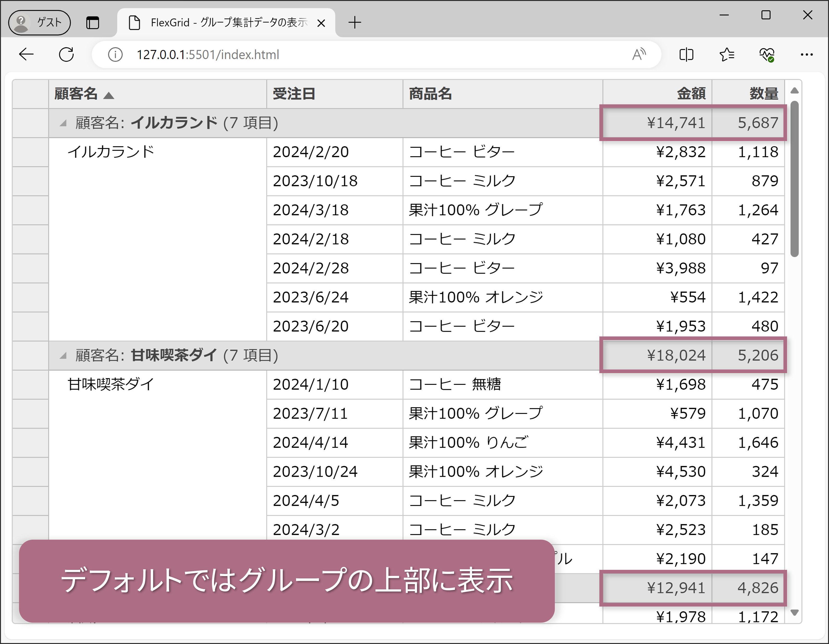Viewport: 829px width, 644px height.
Task: Reload the page with refresh icon
Action: click(66, 55)
